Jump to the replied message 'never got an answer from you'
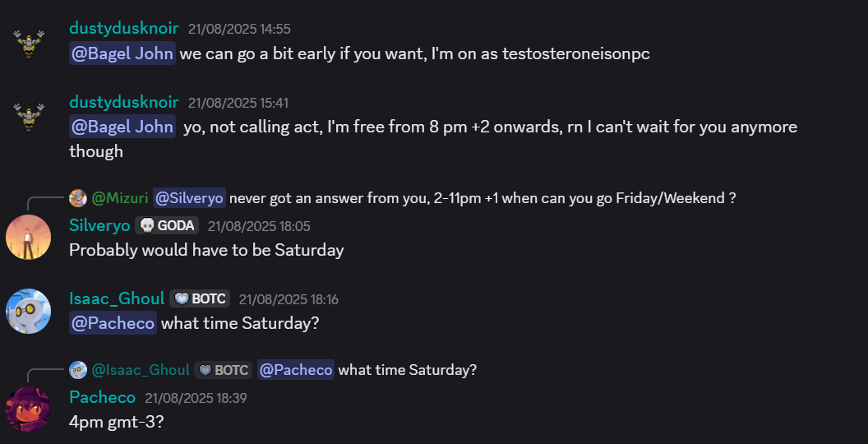Screen dimensions: 868x444 tap(482, 198)
